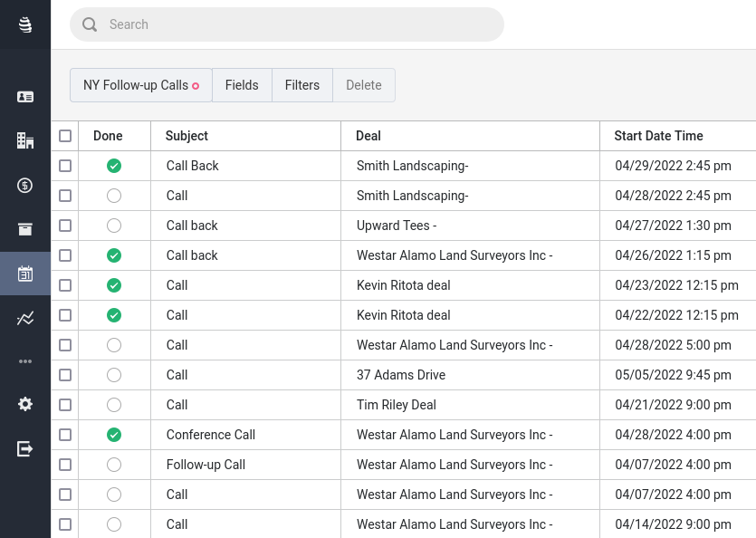Go to Companies using the building icon
Image resolution: width=756 pixels, height=538 pixels.
click(25, 140)
